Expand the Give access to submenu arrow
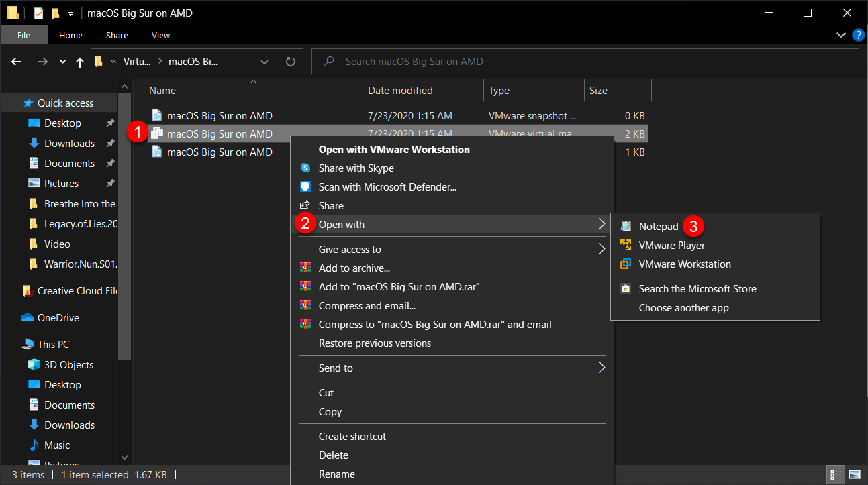This screenshot has width=868, height=485. tap(601, 250)
